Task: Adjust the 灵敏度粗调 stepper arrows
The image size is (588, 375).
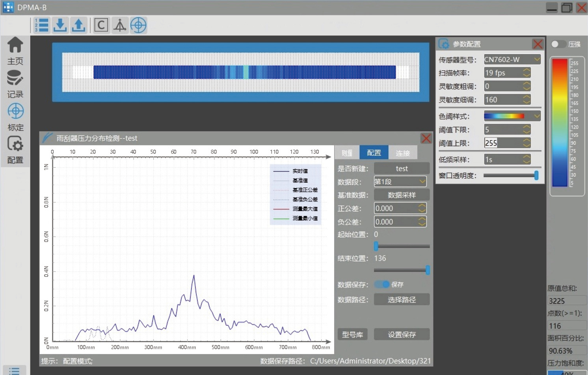Action: point(527,86)
